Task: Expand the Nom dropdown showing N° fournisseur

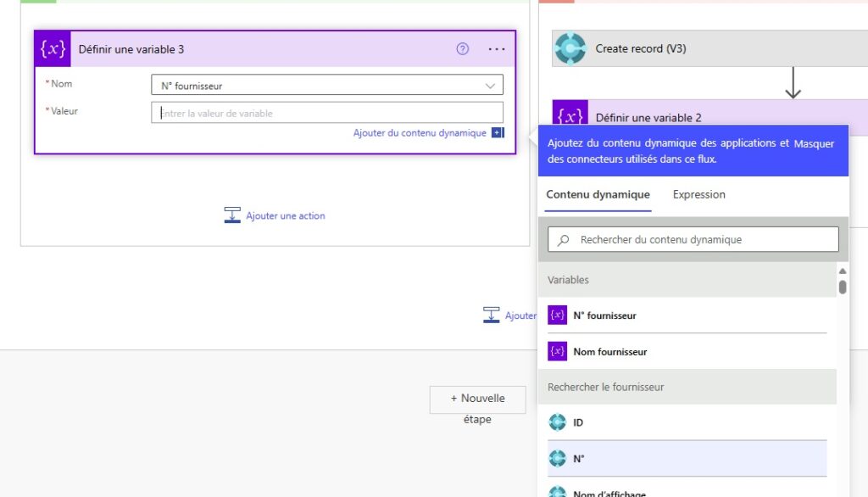Action: [490, 86]
